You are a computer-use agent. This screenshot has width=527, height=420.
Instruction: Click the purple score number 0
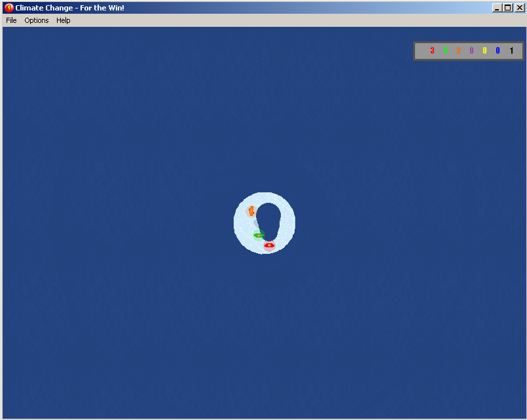(471, 50)
